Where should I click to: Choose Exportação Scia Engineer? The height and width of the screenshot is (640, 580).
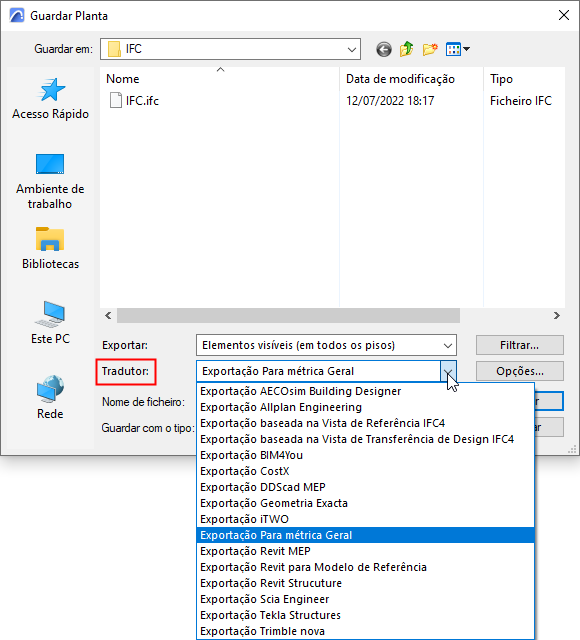[365, 599]
